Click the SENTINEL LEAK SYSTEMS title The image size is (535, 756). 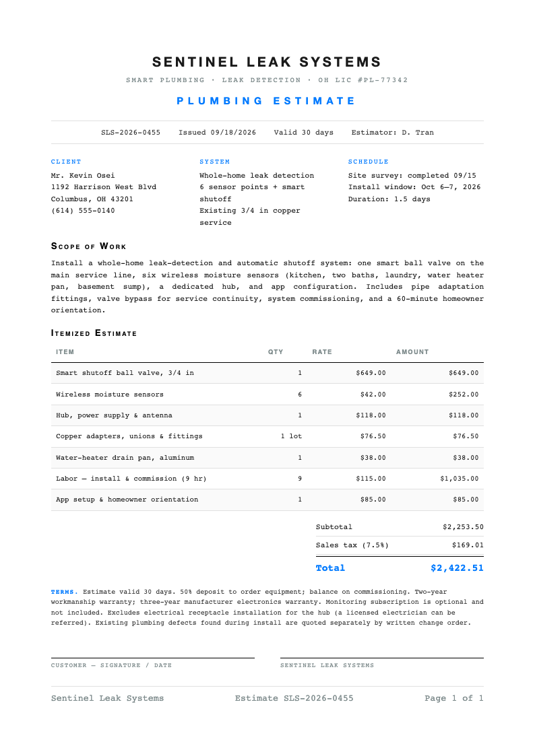pyautogui.click(x=267, y=62)
